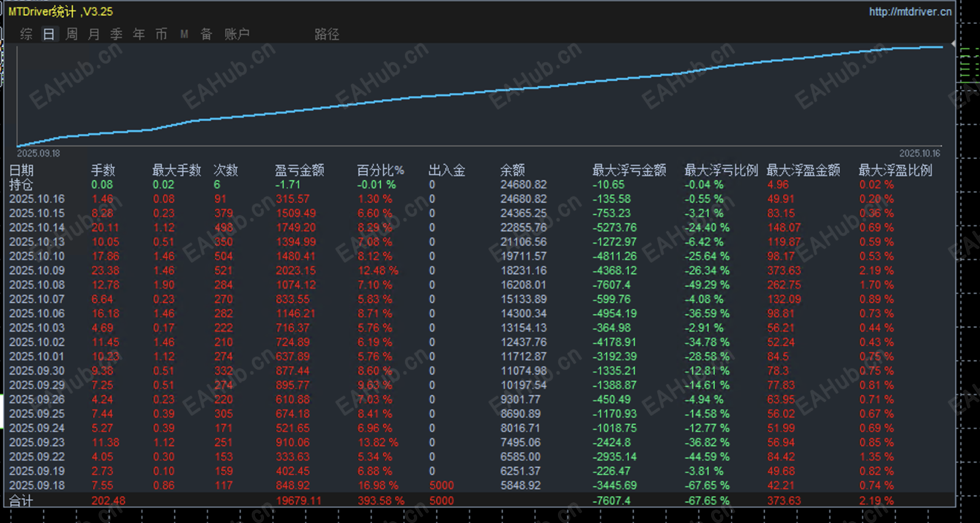Click the -1.71 profit in the 持仓 row
Image resolution: width=980 pixels, height=523 pixels.
(288, 184)
